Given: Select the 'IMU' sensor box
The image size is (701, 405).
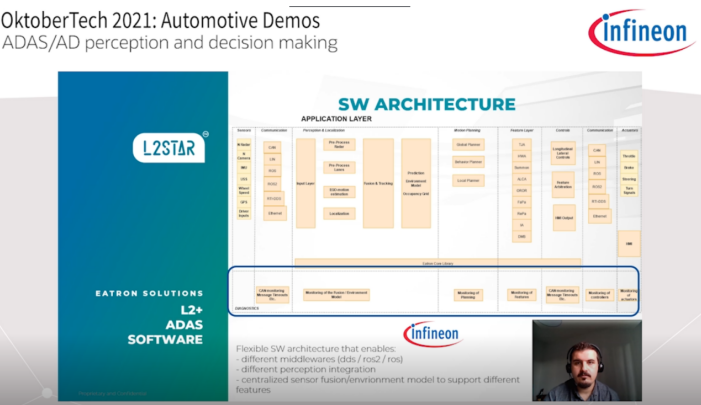Looking at the screenshot, I should point(244,168).
